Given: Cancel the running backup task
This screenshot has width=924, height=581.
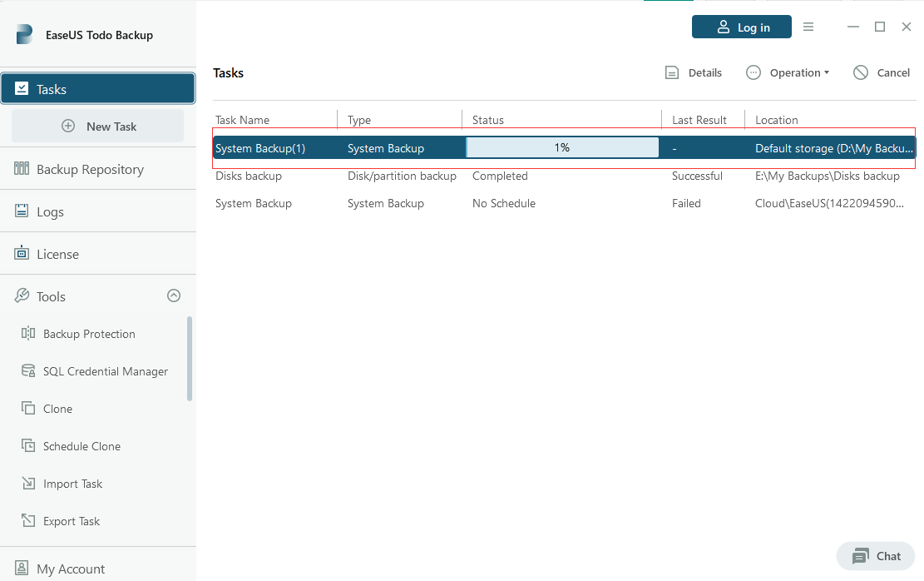Looking at the screenshot, I should coord(882,72).
